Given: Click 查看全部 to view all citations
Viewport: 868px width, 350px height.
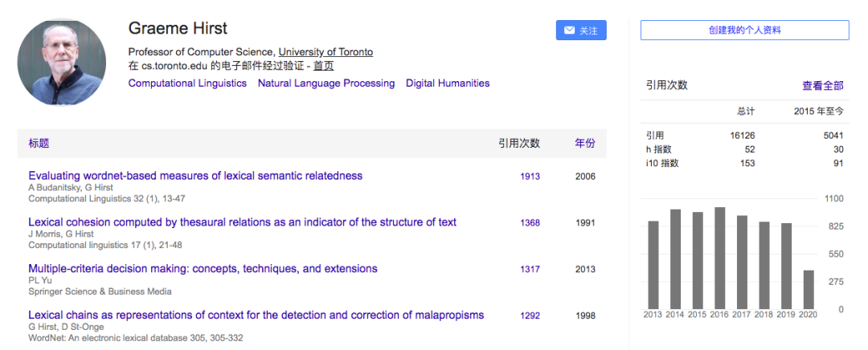Looking at the screenshot, I should pos(822,85).
